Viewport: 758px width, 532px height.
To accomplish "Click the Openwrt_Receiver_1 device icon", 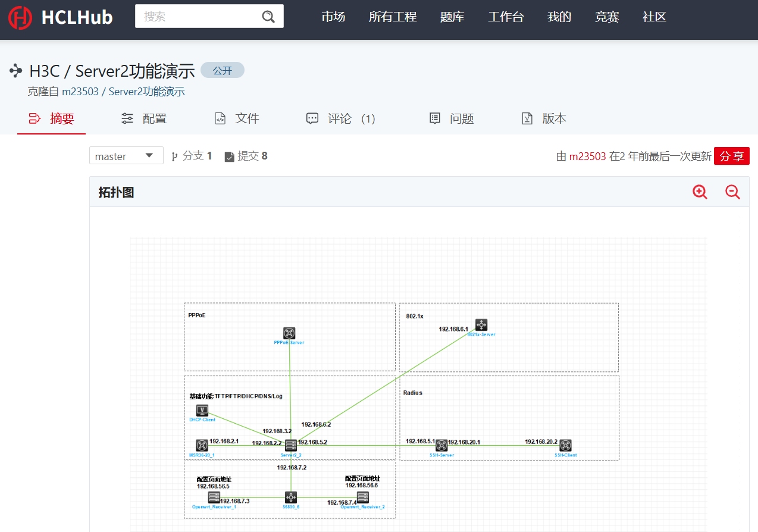I will pyautogui.click(x=214, y=497).
